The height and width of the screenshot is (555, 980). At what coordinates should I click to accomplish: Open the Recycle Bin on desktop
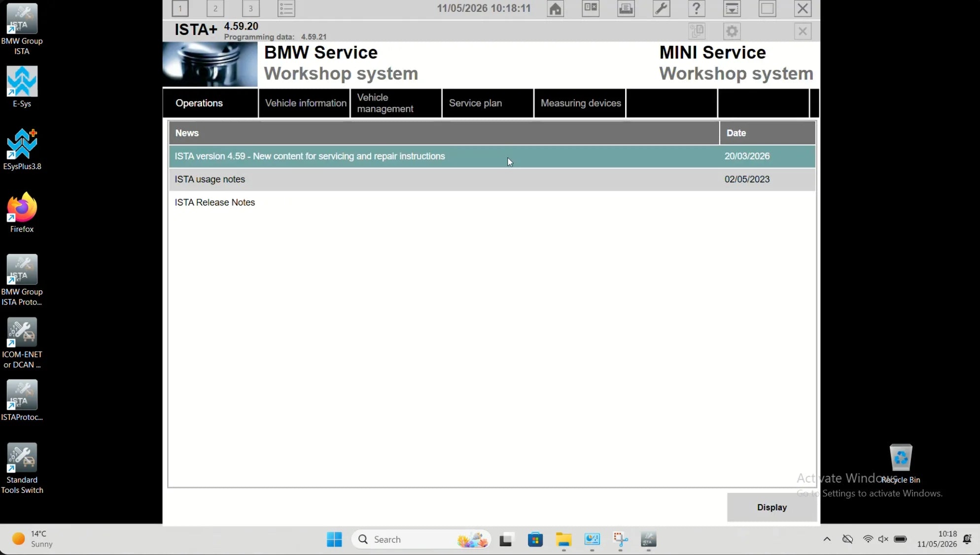901,463
